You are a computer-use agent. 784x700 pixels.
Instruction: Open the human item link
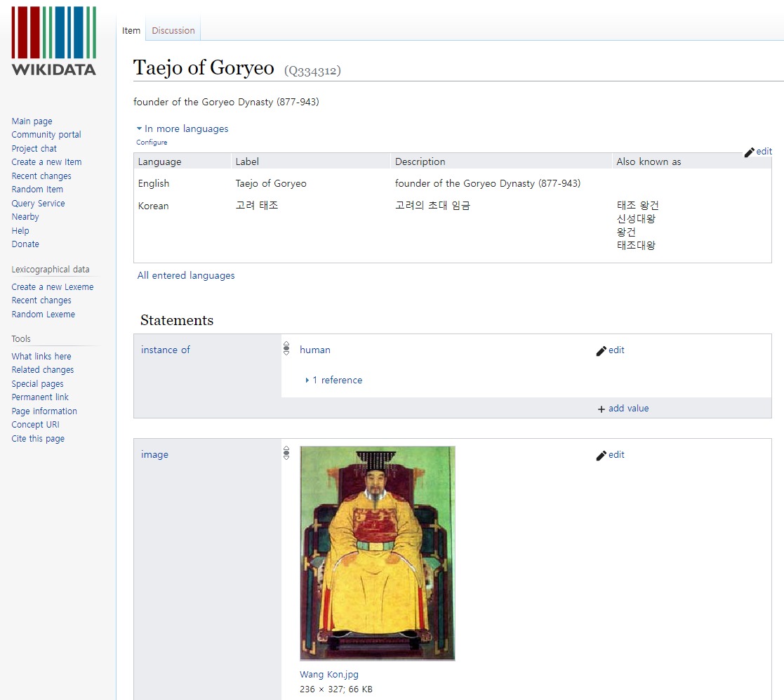click(315, 350)
